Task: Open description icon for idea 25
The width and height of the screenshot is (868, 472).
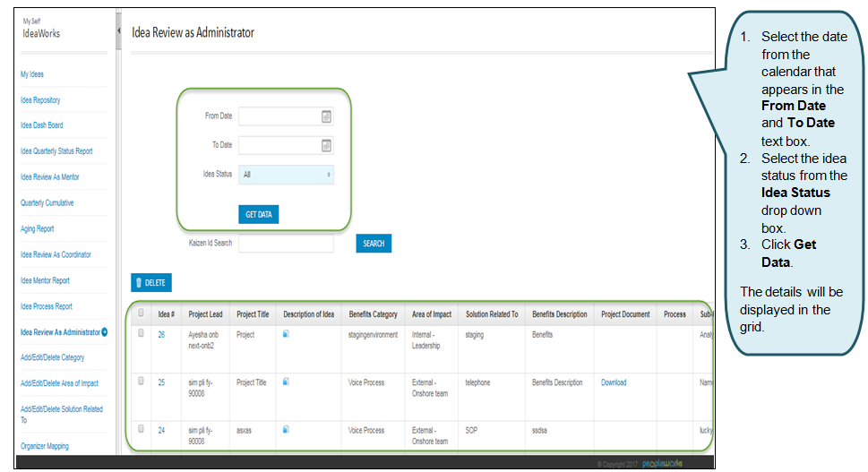Action: pos(286,382)
